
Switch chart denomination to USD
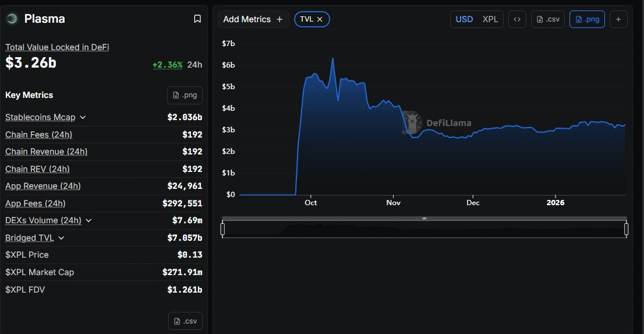click(464, 19)
